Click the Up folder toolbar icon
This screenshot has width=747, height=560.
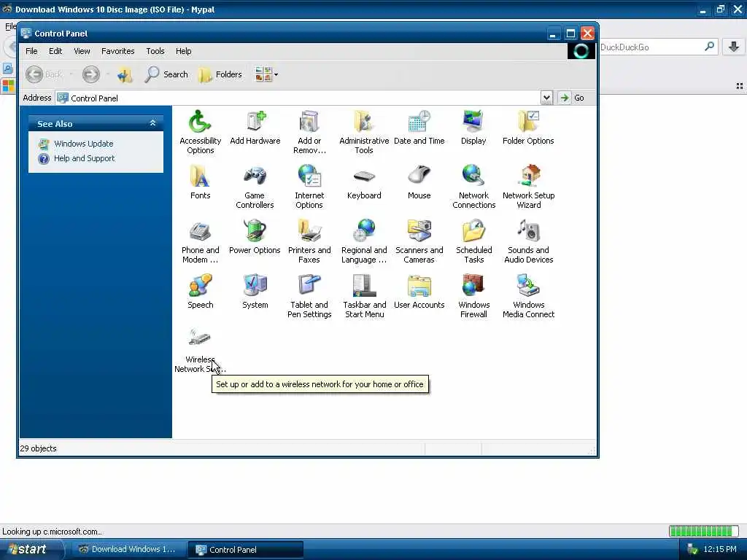[x=125, y=74]
